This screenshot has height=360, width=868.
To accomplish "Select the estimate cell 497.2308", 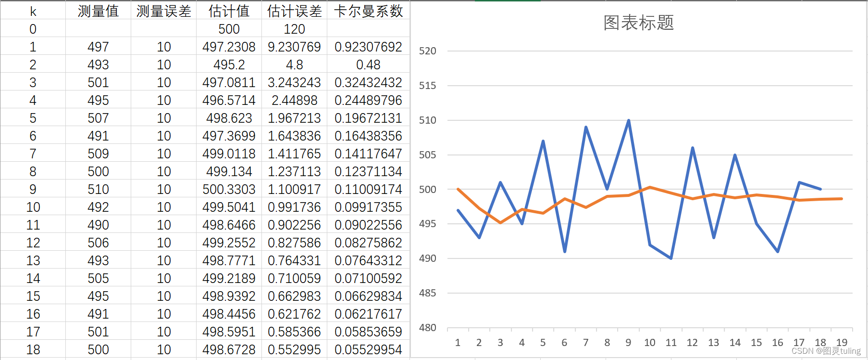I will pyautogui.click(x=229, y=47).
